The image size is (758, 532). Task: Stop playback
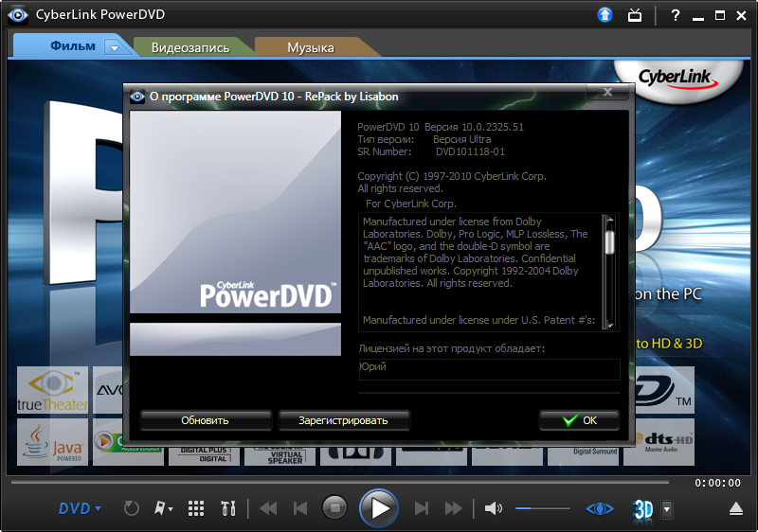335,508
